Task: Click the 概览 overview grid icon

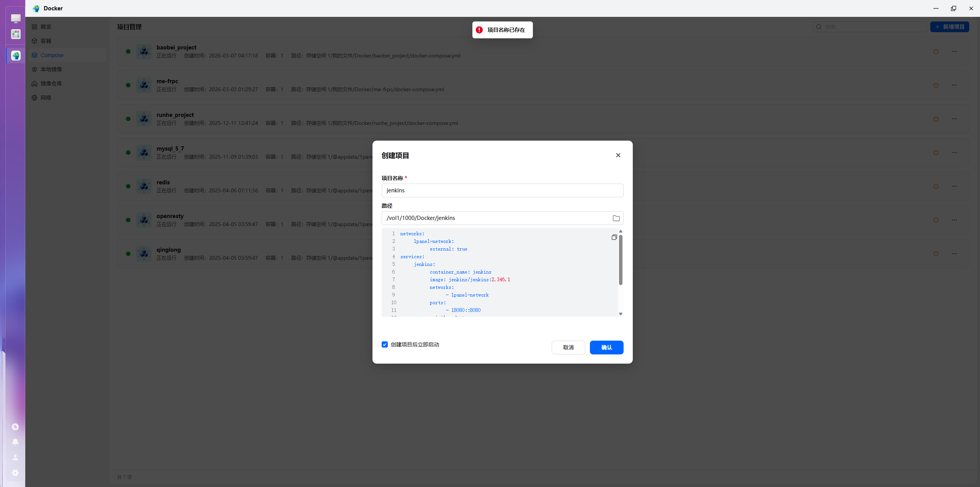Action: coord(34,27)
